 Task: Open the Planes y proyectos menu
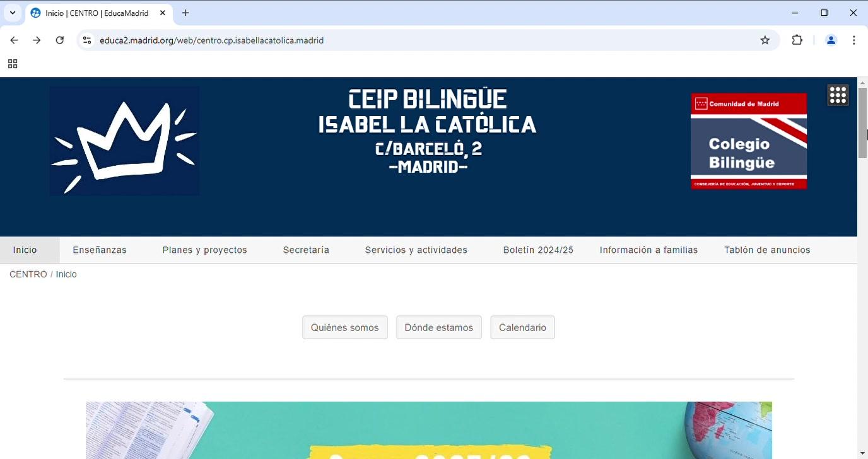tap(205, 250)
